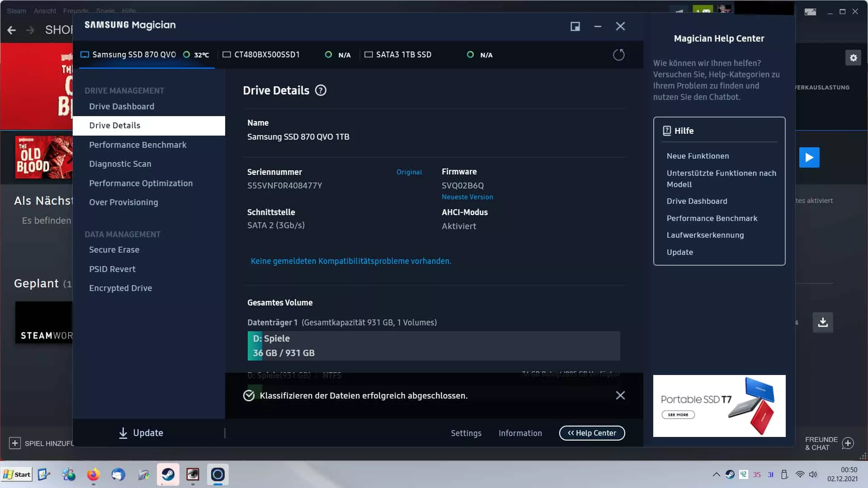The height and width of the screenshot is (488, 868).
Task: Click the Portable SSD T7 See More banner
Action: 719,406
